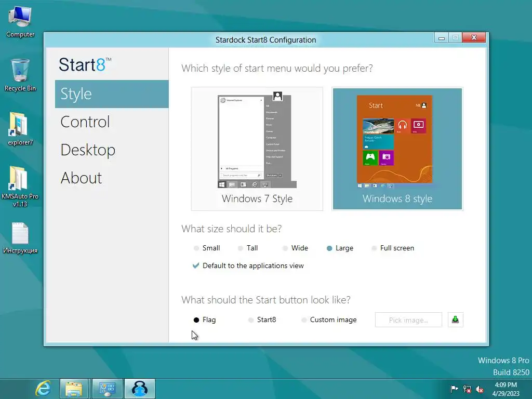The image size is (532, 399).
Task: Select the Start8 start button option
Action: point(262,320)
